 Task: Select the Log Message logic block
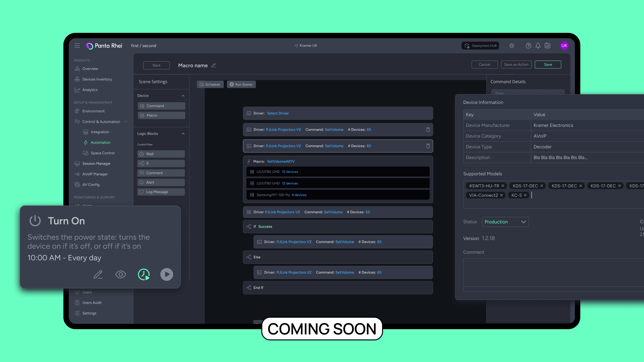pos(161,192)
